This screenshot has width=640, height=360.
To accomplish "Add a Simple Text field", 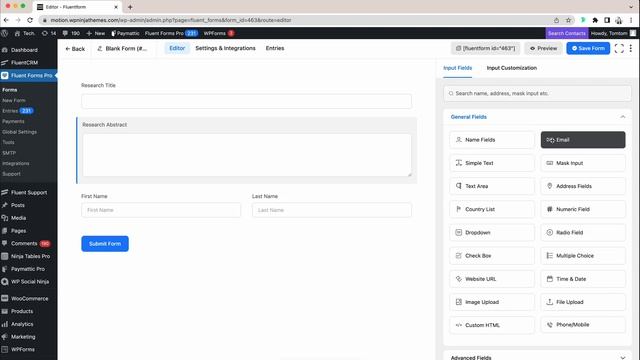I will 492,163.
